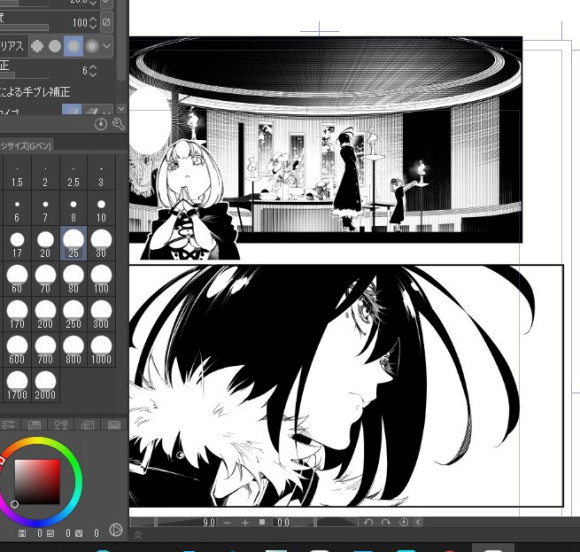The height and width of the screenshot is (552, 580).
Task: Expand the double-chevron arrow below the canvas
Action: point(138,535)
